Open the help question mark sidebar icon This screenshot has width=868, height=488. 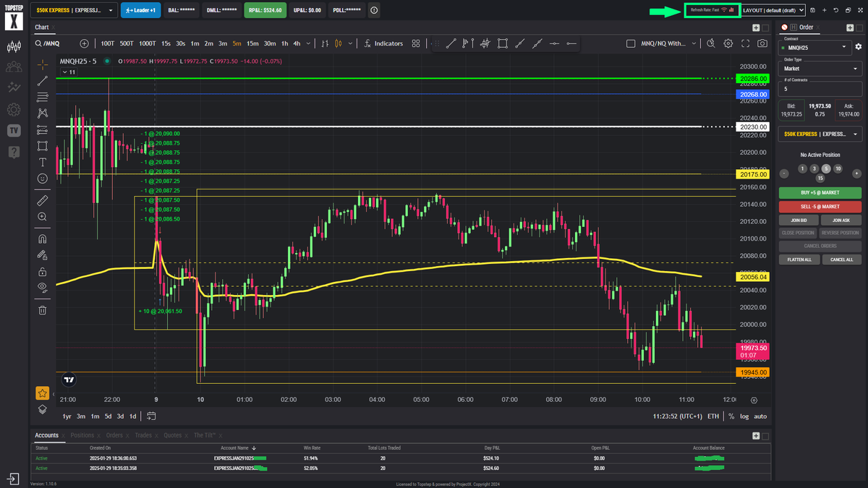[14, 152]
